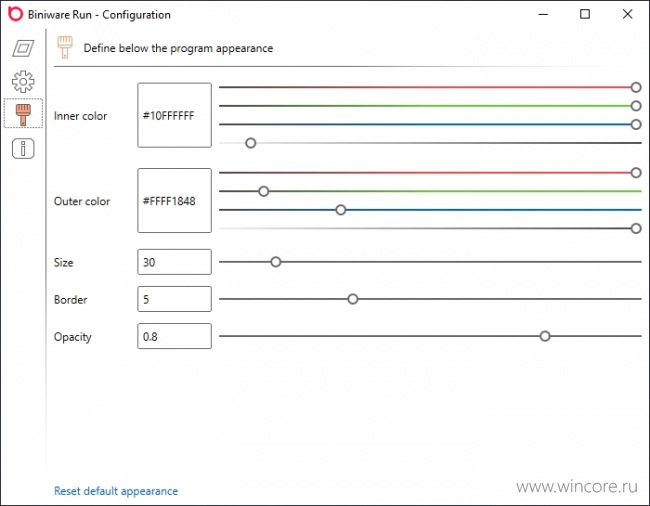
Task: Select the appearance paintbrush sidebar icon
Action: coord(23,114)
